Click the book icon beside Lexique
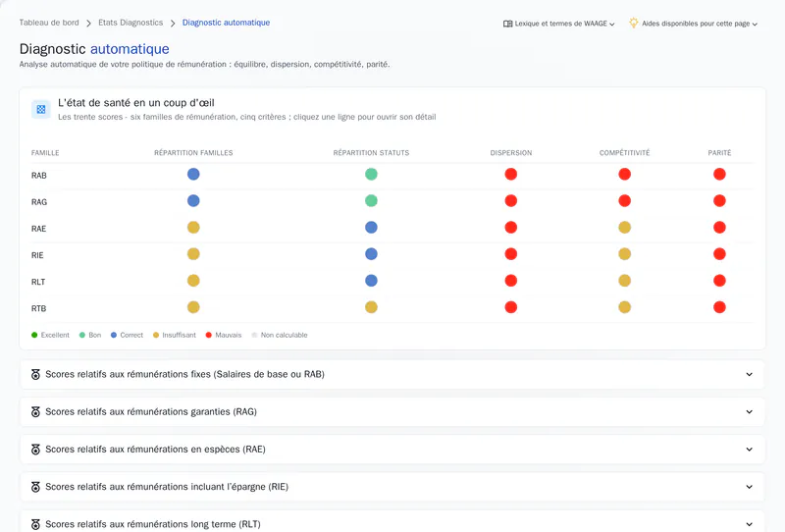The image size is (785, 532). [x=507, y=24]
